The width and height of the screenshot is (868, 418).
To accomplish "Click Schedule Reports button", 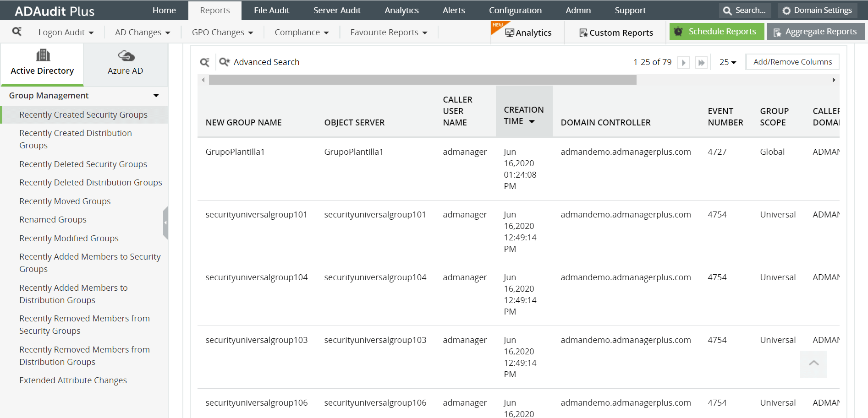I will [717, 32].
